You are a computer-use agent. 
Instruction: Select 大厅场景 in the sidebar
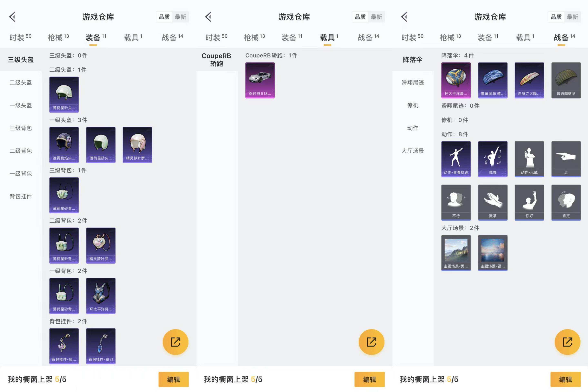pos(412,151)
